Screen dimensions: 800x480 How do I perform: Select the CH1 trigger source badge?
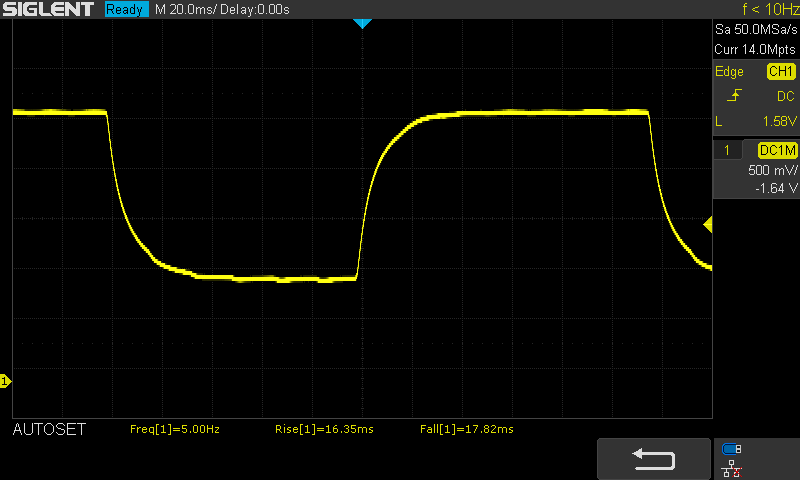click(780, 72)
